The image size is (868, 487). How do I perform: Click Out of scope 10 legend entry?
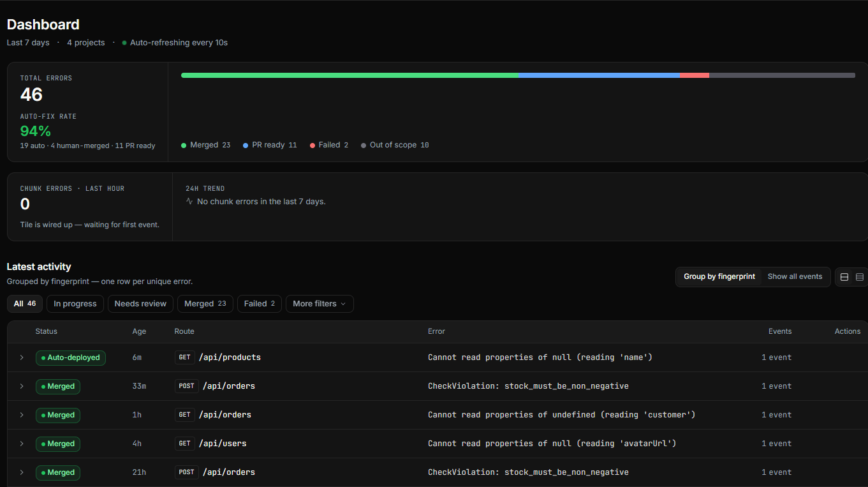coord(395,145)
